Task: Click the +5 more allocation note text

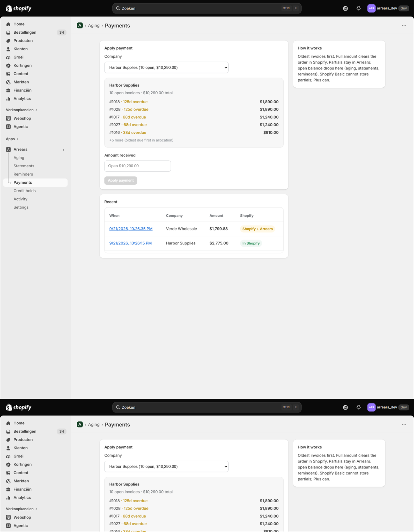Action: (x=141, y=140)
